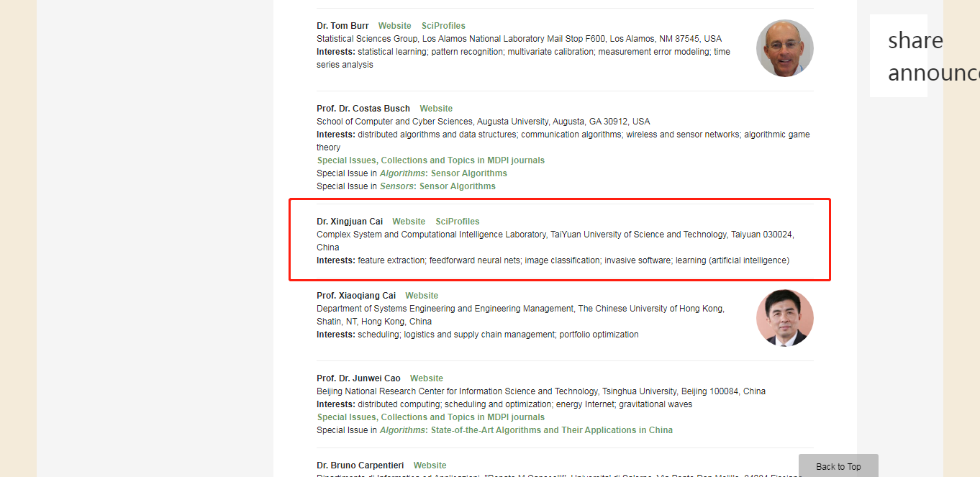Click Statistical Sciences Group, Los Alamos address text
The width and height of the screenshot is (980, 477).
519,39
